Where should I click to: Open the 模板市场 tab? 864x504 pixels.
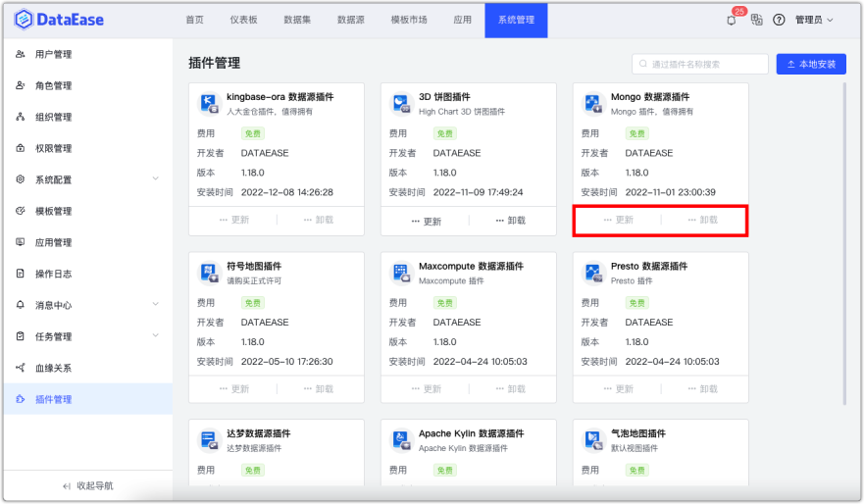[409, 20]
